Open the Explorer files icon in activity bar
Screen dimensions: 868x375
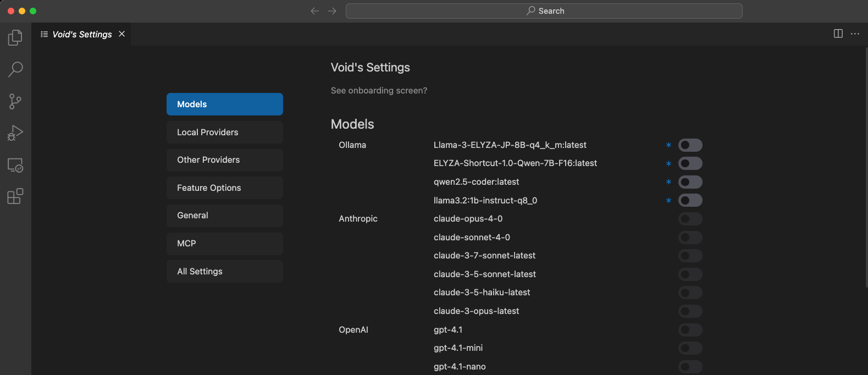click(x=15, y=37)
